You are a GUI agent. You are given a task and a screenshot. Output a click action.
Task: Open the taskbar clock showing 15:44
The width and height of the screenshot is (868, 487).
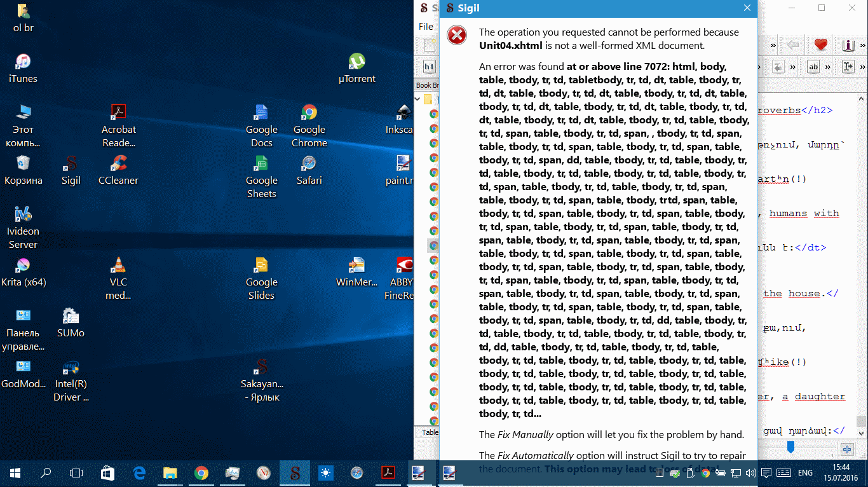point(840,473)
